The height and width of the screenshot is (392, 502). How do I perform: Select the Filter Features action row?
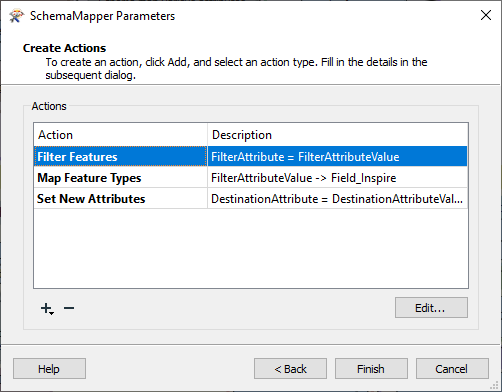[251, 156]
